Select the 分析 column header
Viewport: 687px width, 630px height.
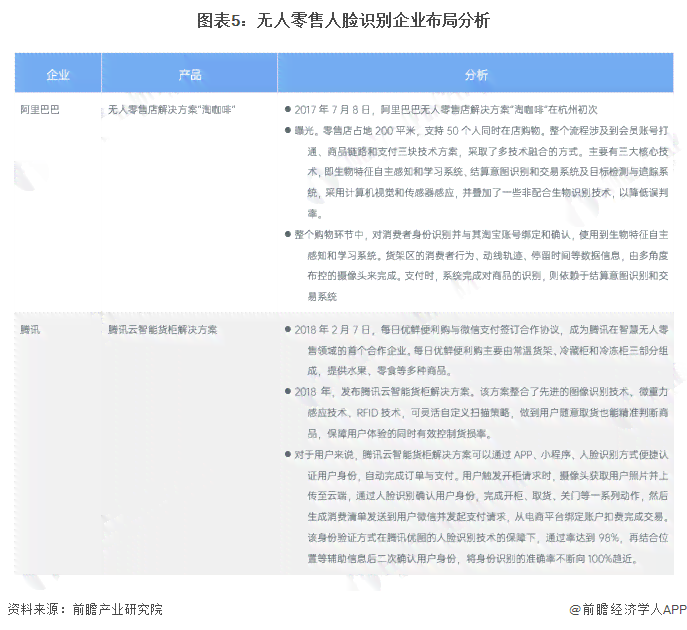(x=475, y=73)
